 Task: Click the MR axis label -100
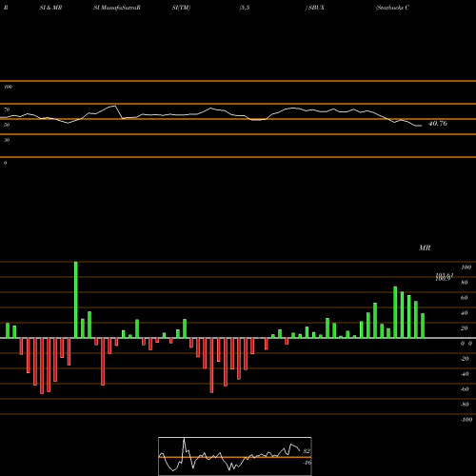pyautogui.click(x=466, y=420)
